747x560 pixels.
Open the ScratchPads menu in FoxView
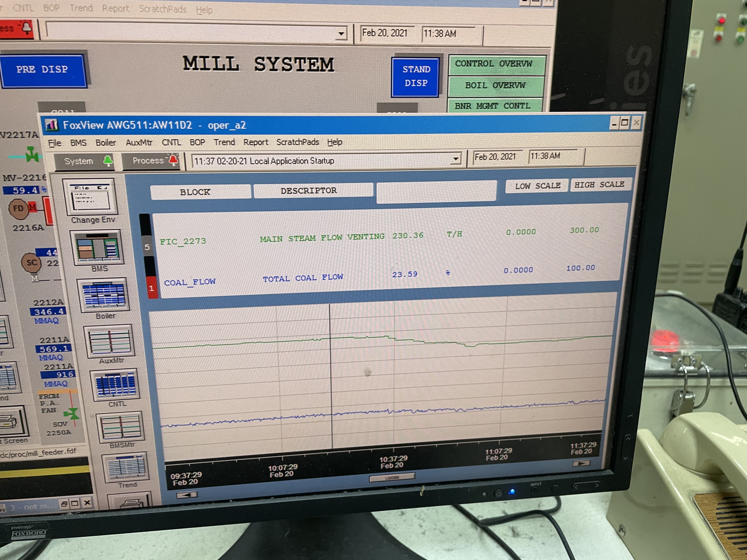click(298, 142)
